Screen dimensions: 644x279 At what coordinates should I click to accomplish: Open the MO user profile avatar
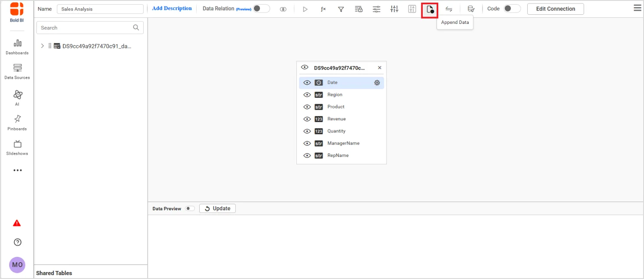(17, 265)
